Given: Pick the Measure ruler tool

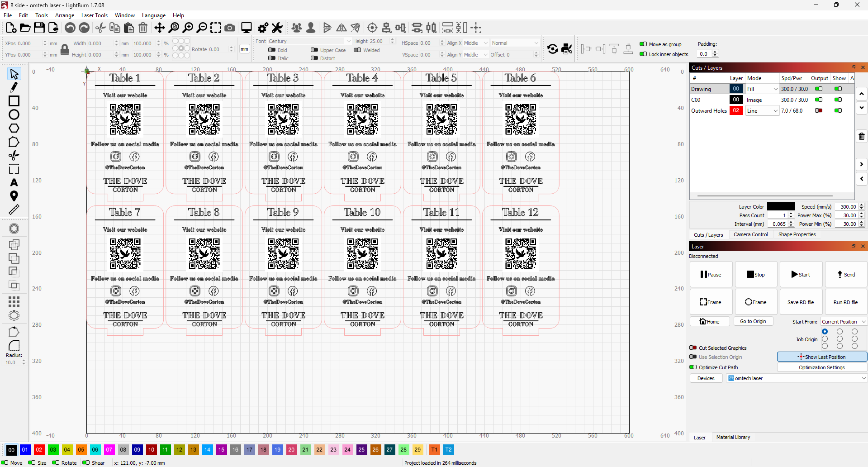Looking at the screenshot, I should (14, 210).
